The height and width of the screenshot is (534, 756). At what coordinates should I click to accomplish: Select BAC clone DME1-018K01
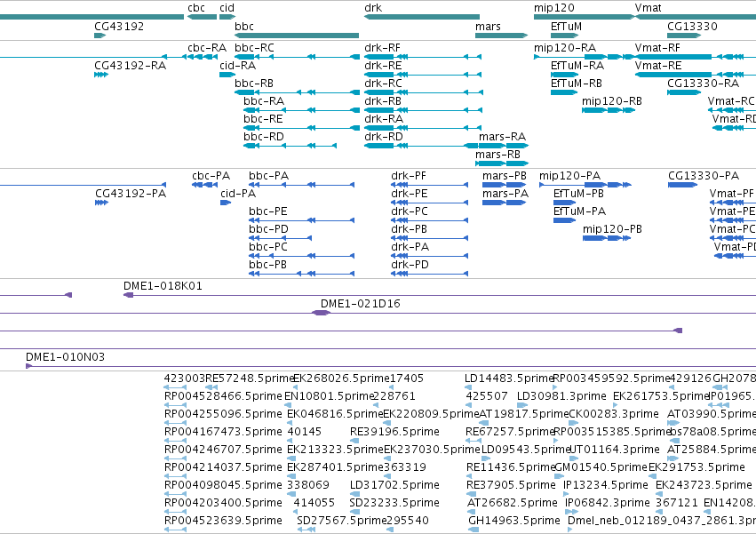tap(440, 295)
